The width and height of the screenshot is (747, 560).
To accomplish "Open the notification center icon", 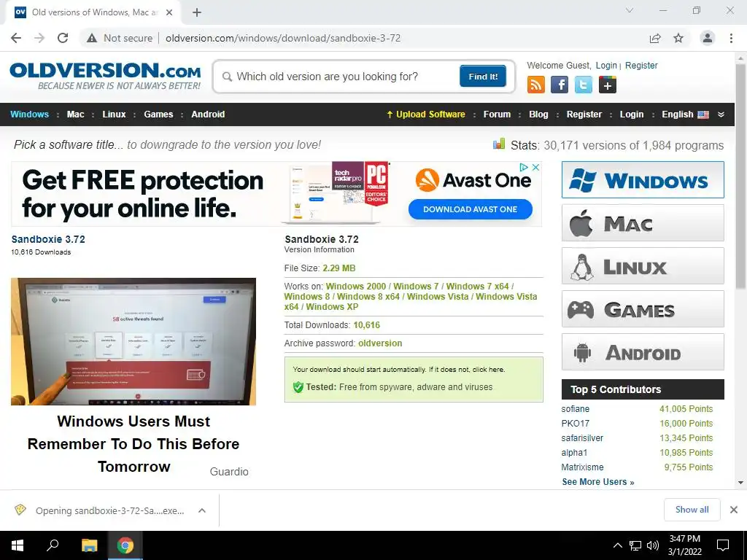I will click(723, 545).
